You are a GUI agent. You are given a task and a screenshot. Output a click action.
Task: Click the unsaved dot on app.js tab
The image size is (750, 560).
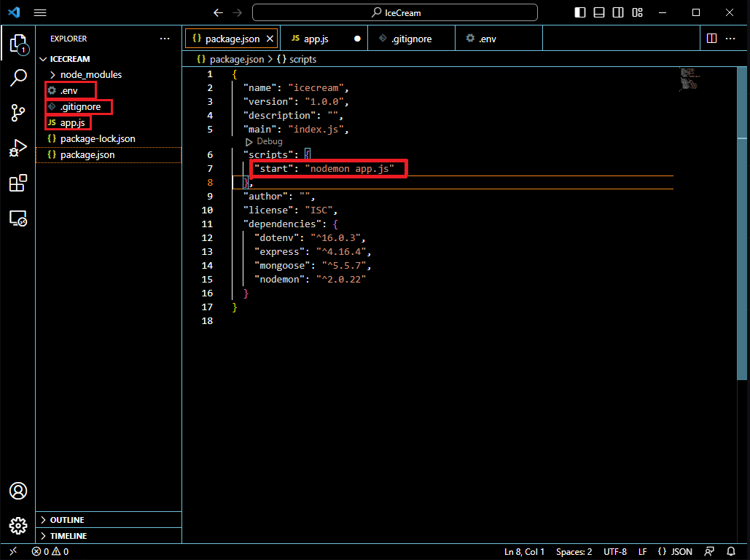357,39
